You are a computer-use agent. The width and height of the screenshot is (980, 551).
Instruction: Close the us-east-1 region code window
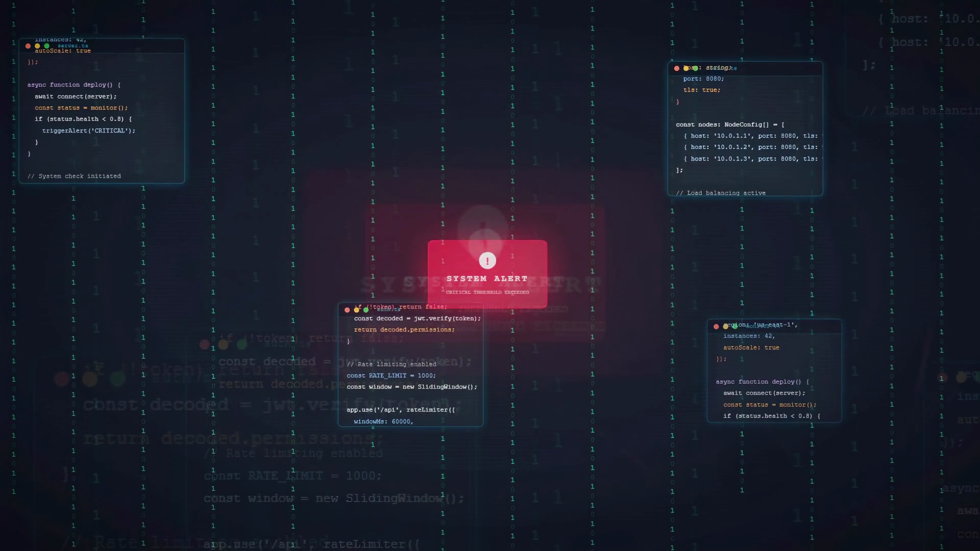tap(716, 327)
